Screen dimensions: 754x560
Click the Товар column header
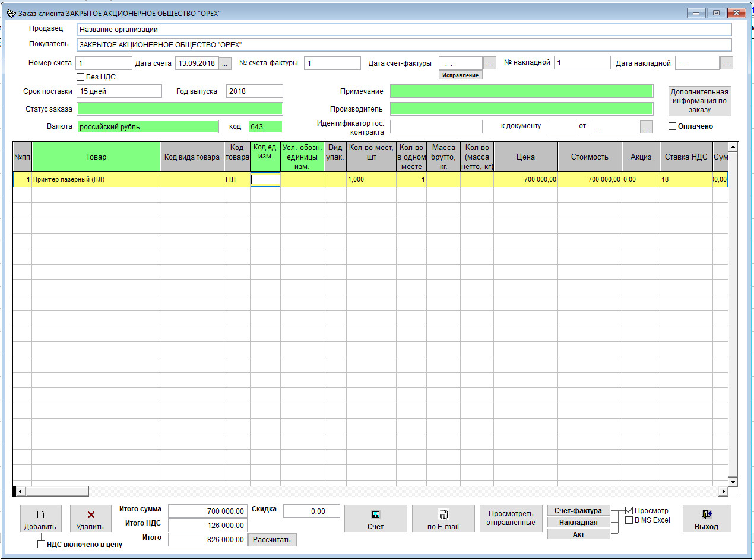tap(96, 157)
